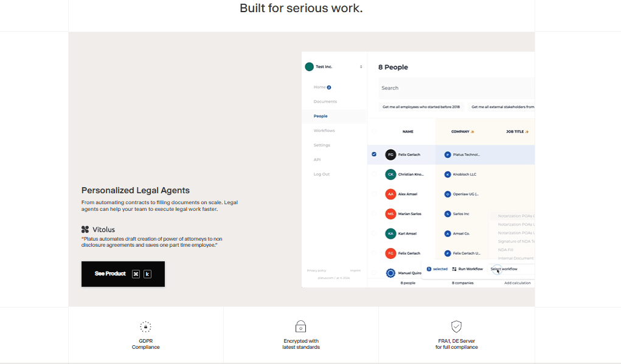Click the Knobloch LLC company icon
The image size is (621, 364).
tap(448, 174)
